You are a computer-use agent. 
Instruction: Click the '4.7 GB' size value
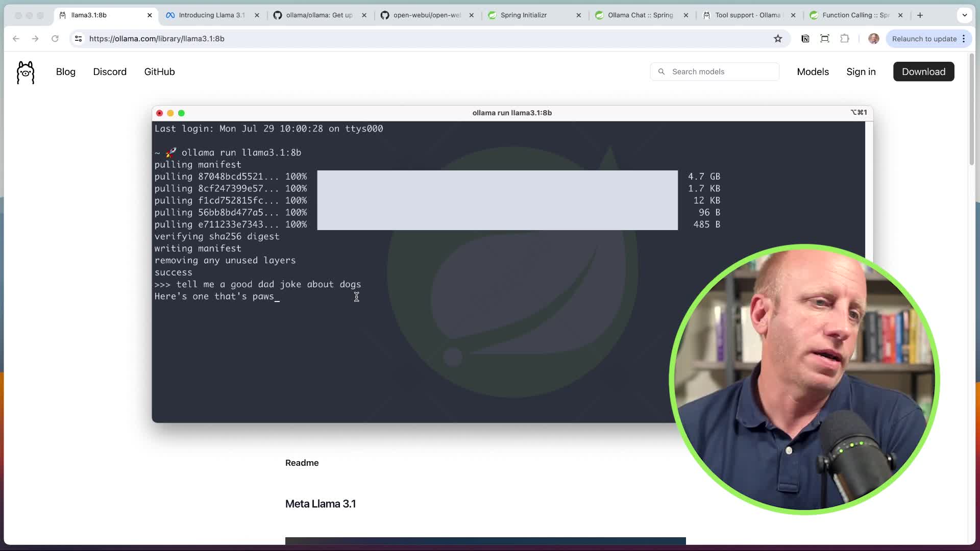704,177
